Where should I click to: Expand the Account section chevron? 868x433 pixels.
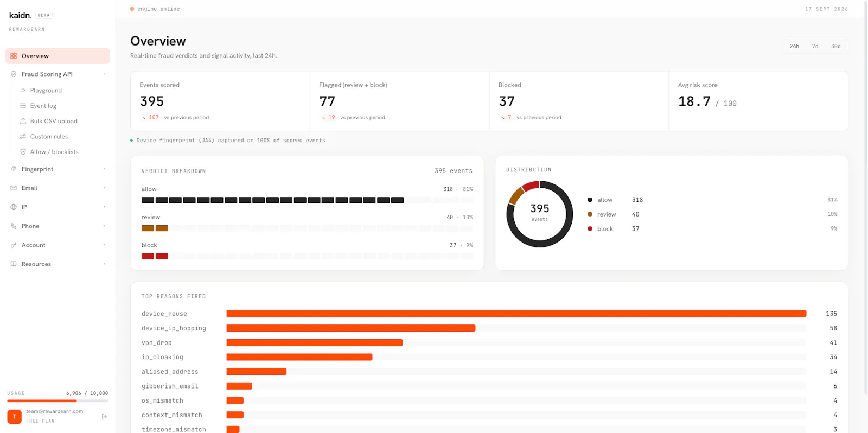coord(104,245)
